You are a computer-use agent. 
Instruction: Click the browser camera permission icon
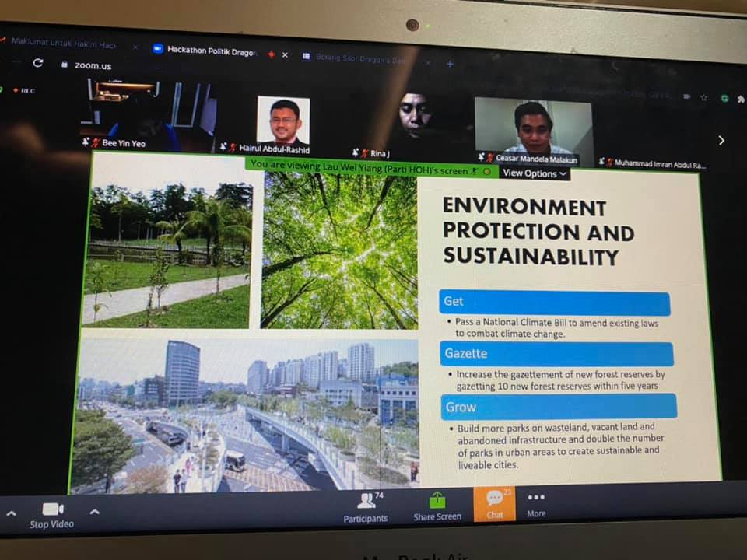(686, 96)
